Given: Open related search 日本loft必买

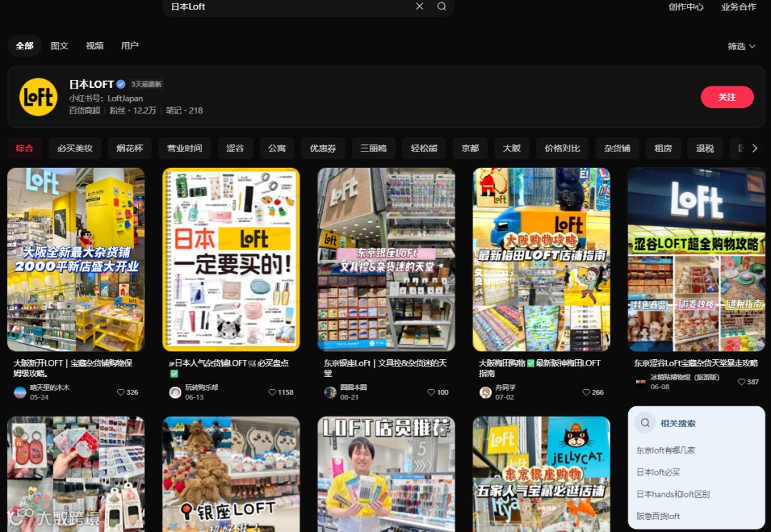Looking at the screenshot, I should point(658,472).
